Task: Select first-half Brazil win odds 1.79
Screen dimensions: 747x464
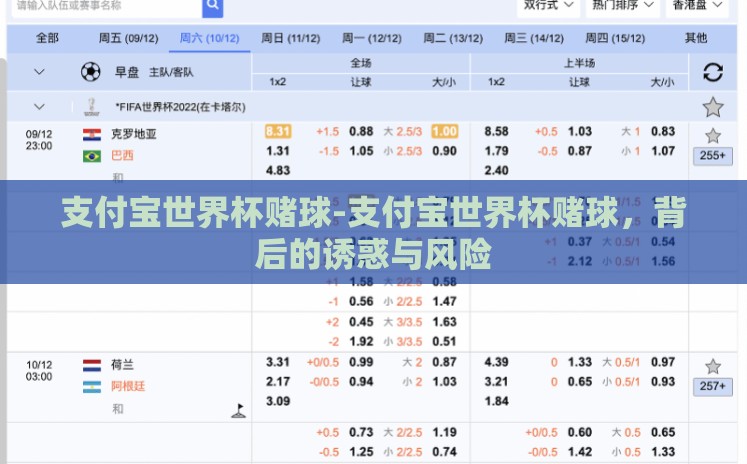Action: pos(496,151)
